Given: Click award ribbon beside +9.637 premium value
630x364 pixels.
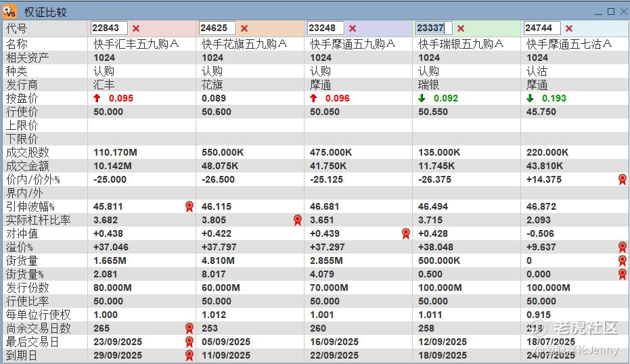Looking at the screenshot, I should click(x=623, y=247).
